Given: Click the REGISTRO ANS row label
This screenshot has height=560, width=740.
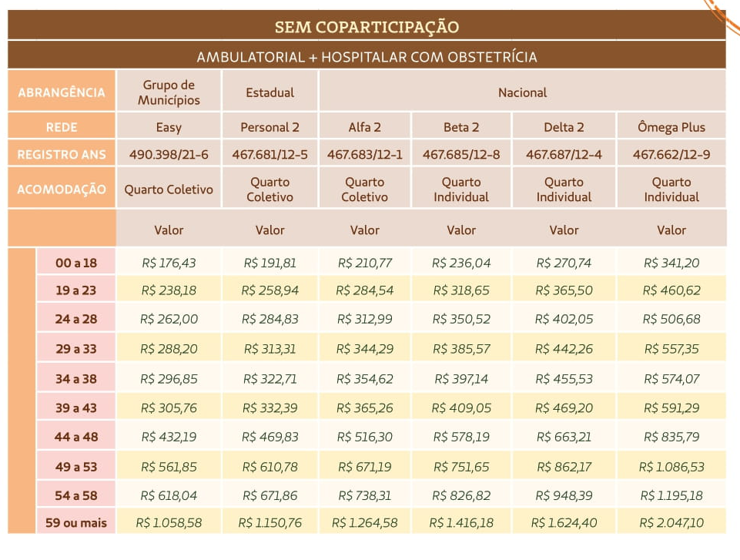Looking at the screenshot, I should pyautogui.click(x=62, y=155).
